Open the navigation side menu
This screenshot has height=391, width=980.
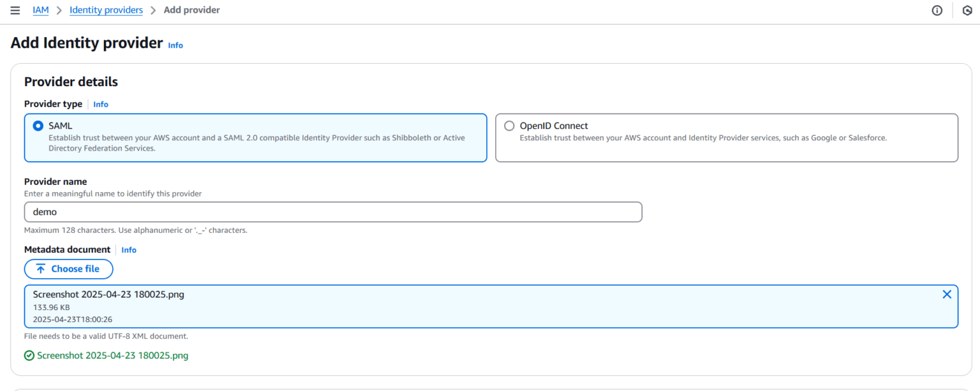15,10
